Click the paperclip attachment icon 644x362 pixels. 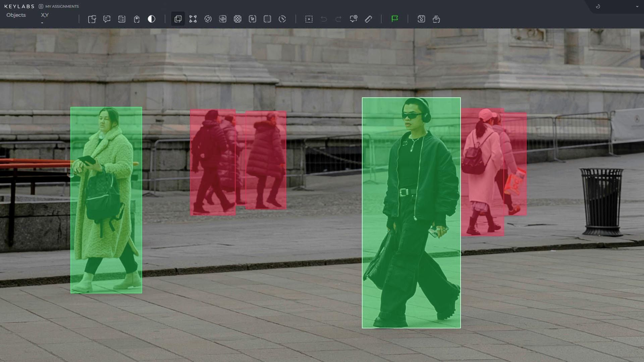[368, 19]
